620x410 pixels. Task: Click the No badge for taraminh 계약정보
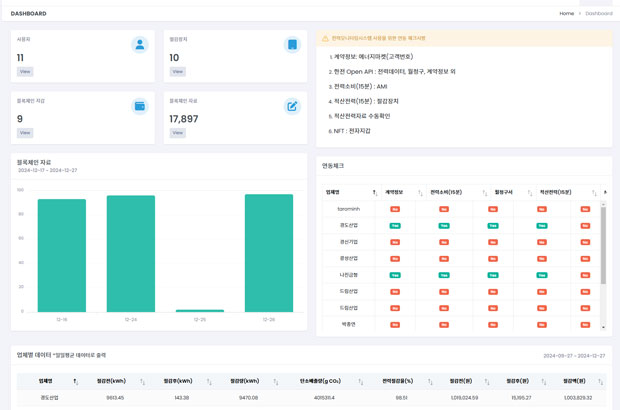click(395, 209)
